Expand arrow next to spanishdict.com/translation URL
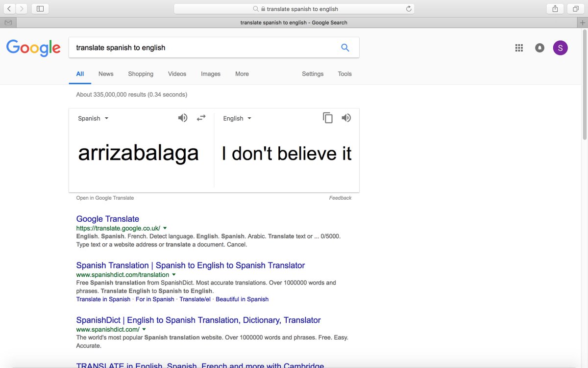Image resolution: width=588 pixels, height=368 pixels. (x=173, y=275)
